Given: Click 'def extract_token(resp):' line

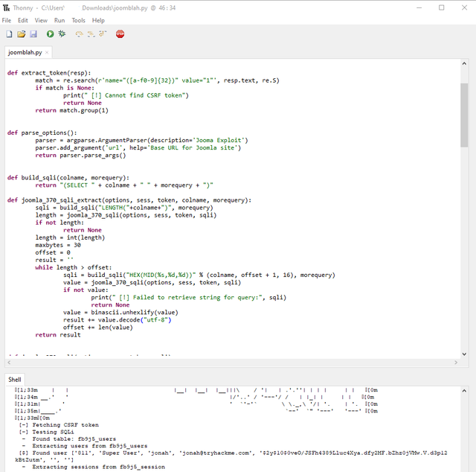Looking at the screenshot, I should 49,73.
